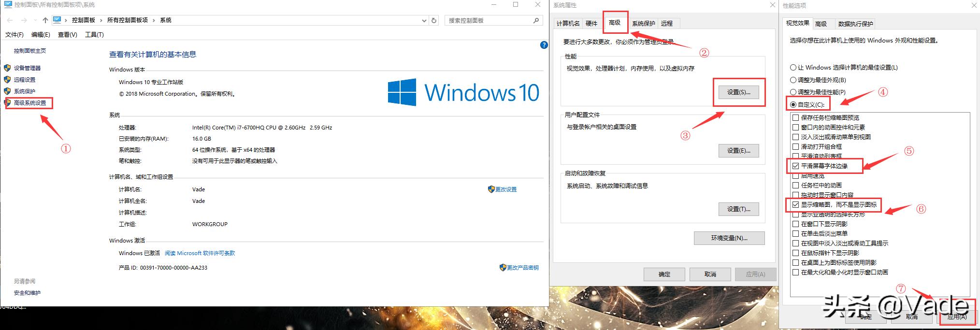Open 更改产品密钥 link
The width and height of the screenshot is (980, 330).
(x=522, y=268)
